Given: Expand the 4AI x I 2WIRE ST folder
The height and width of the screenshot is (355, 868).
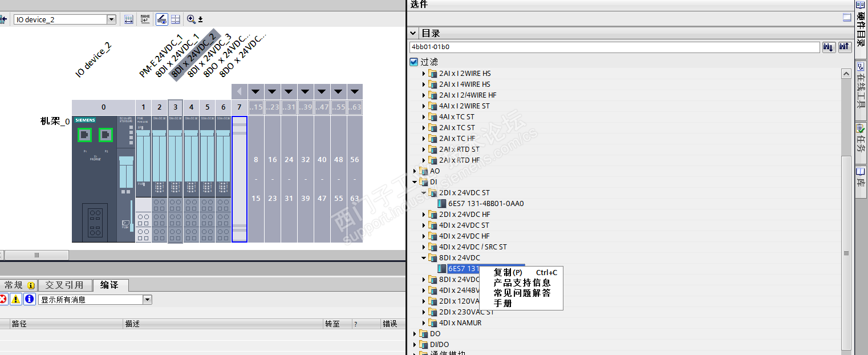Looking at the screenshot, I should [x=424, y=106].
